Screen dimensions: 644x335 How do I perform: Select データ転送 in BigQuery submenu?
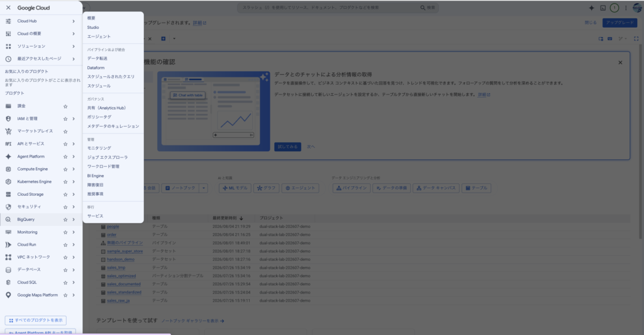pyautogui.click(x=97, y=59)
